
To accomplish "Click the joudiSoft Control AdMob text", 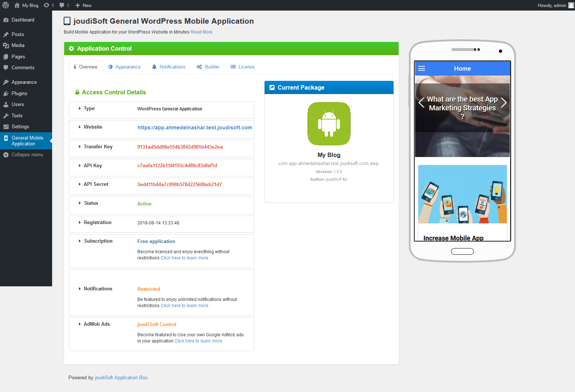I will coord(157,325).
